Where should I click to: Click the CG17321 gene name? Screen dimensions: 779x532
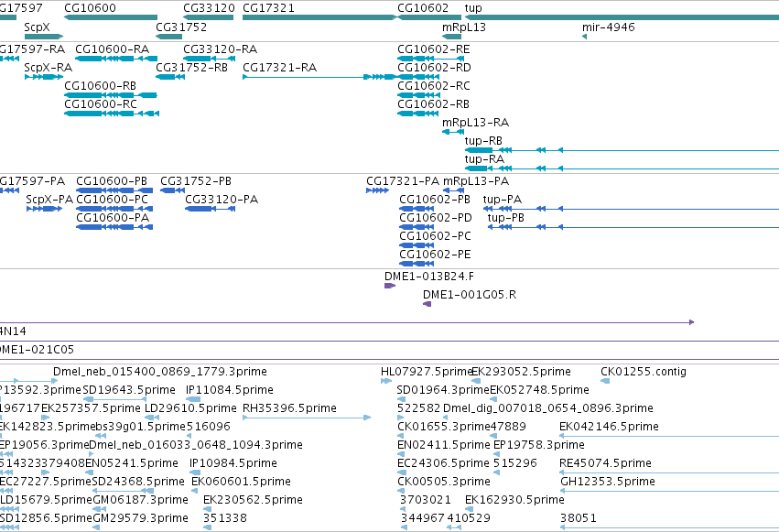(269, 8)
